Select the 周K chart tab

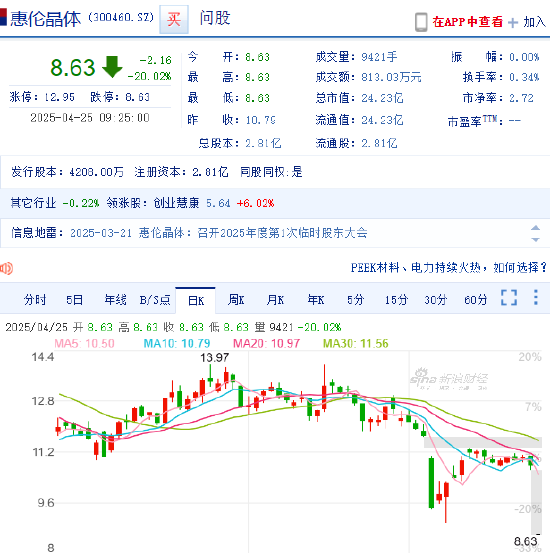(x=236, y=300)
